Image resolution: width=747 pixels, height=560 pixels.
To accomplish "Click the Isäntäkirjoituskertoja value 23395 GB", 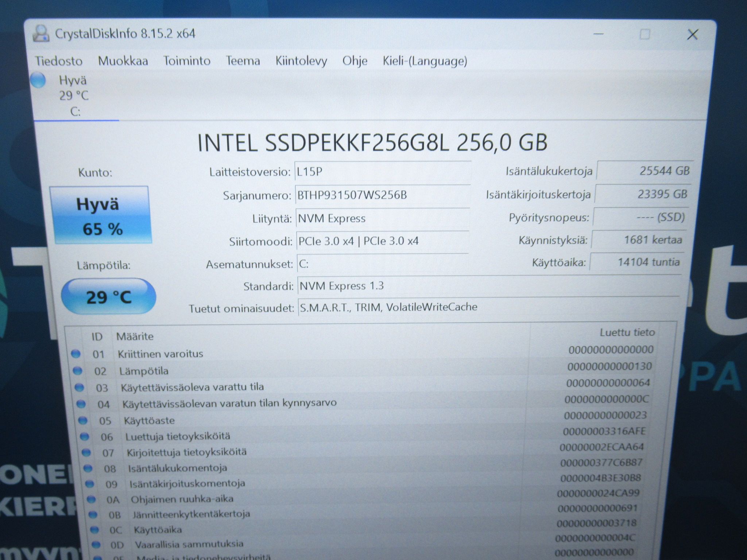I will [643, 194].
